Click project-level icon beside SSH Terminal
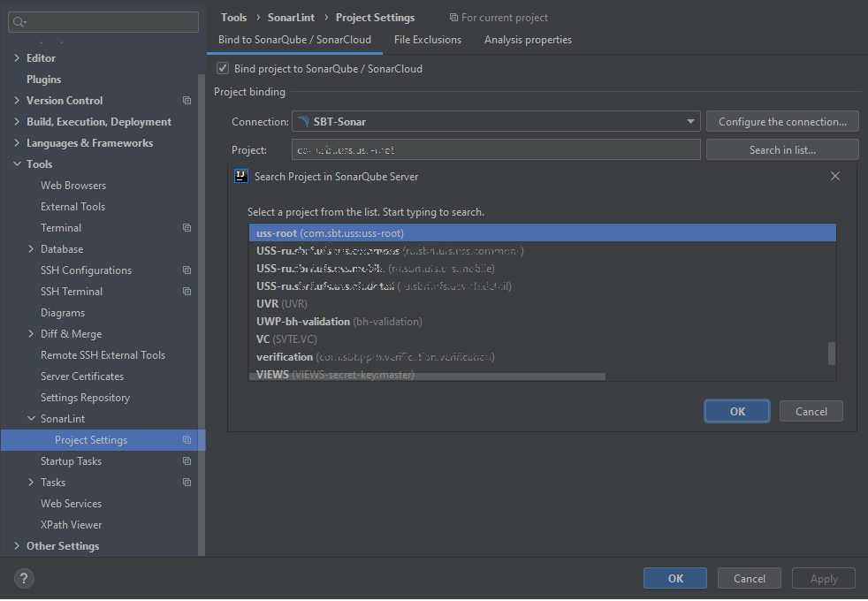Screen dimensions: 868x601 [x=187, y=292]
